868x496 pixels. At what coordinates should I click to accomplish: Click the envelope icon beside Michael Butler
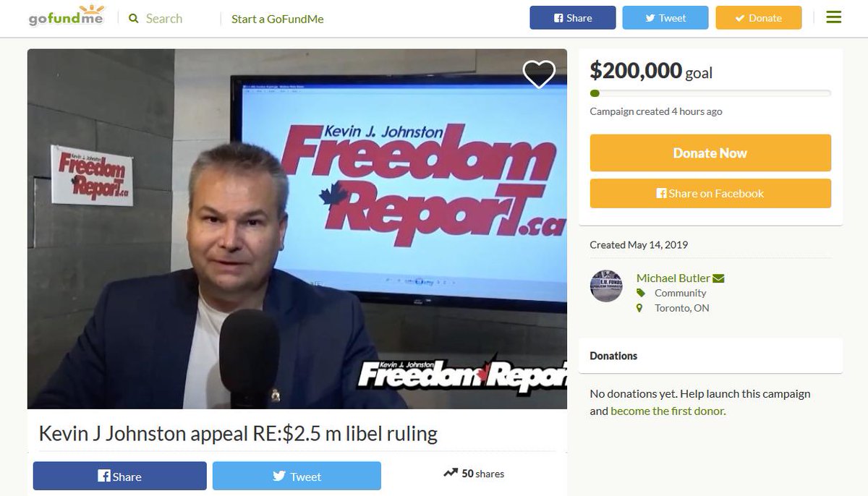[x=718, y=278]
